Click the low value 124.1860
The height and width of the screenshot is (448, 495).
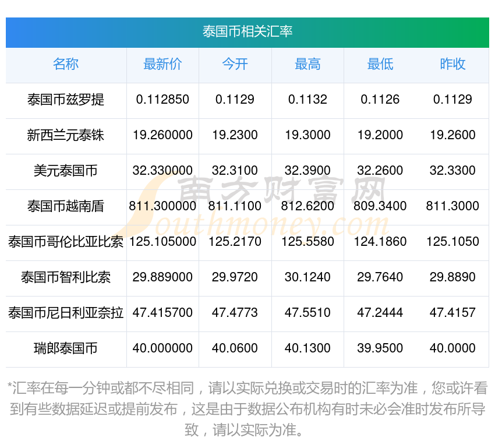(380, 242)
